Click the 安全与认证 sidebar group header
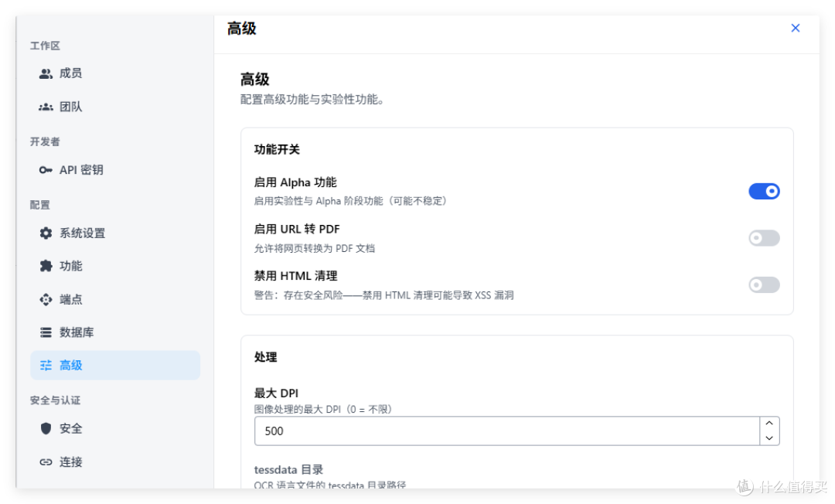The height and width of the screenshot is (504, 835). pyautogui.click(x=55, y=400)
